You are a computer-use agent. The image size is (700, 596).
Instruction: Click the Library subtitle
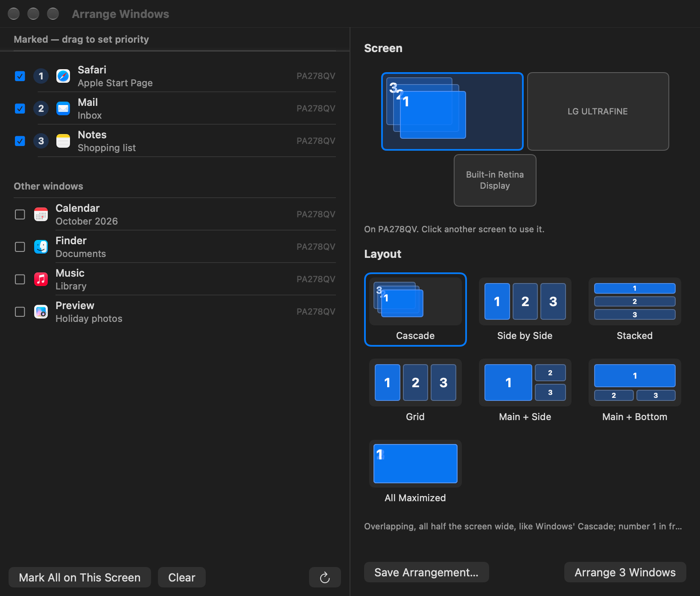(x=71, y=286)
